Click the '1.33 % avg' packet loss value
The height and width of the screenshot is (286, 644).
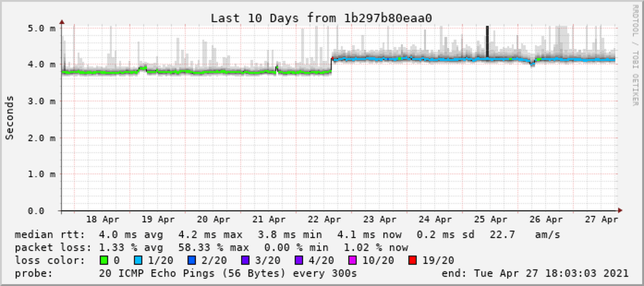131,247
